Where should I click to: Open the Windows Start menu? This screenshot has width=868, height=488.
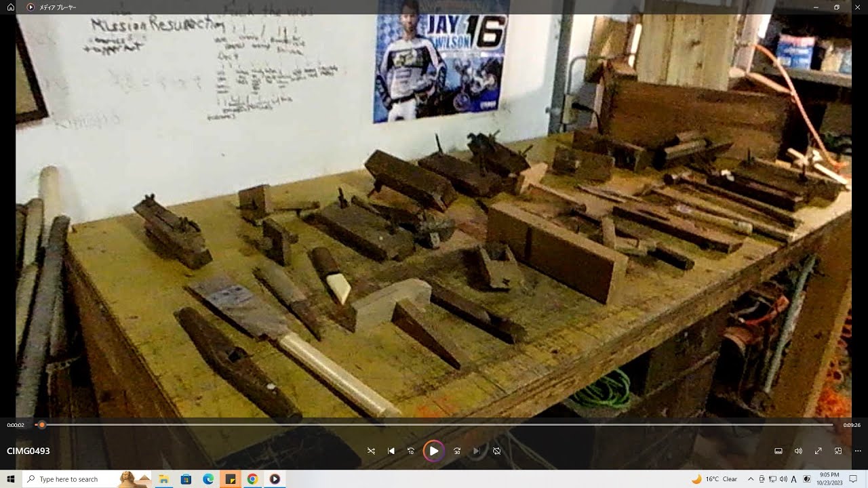11,479
